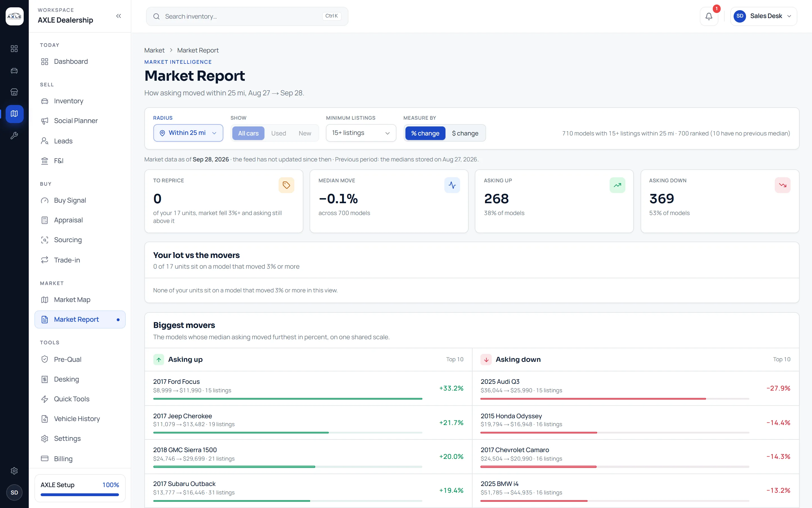
Task: Show only Used cars
Action: [x=279, y=133]
